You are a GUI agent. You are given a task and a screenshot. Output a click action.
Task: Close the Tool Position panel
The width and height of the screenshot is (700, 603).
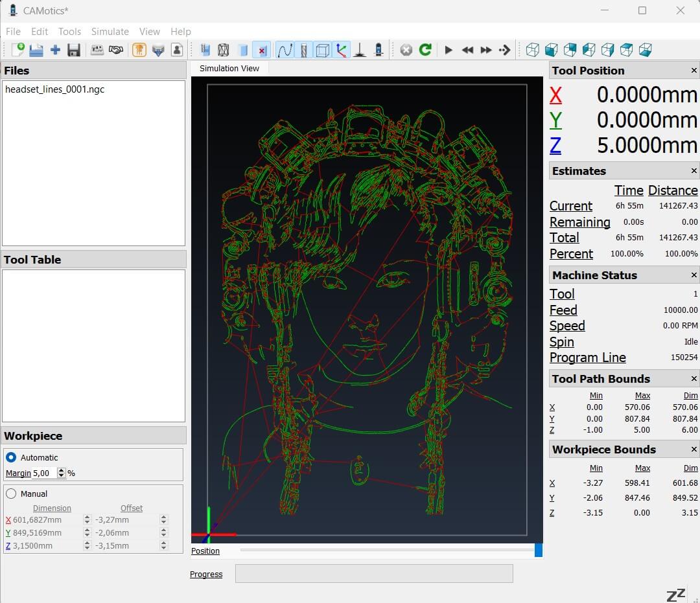click(694, 71)
